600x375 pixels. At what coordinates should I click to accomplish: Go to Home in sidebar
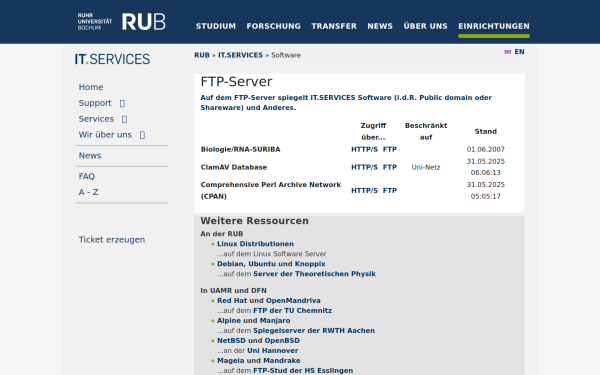tap(91, 87)
